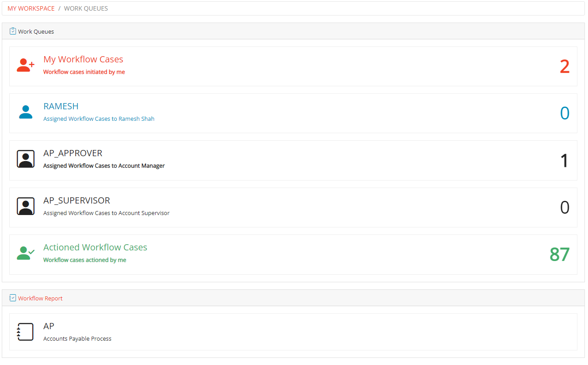Click the green count 87 for actioned cases
This screenshot has height=365, width=588.
tap(559, 255)
